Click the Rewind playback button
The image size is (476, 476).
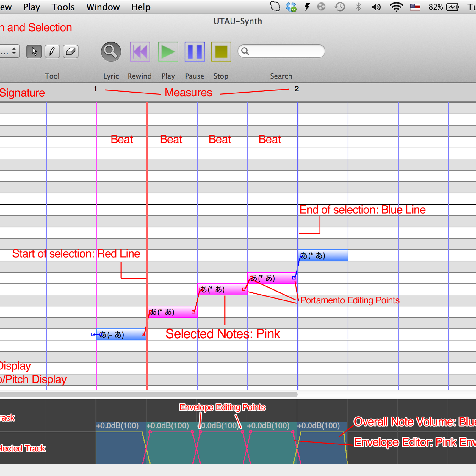pyautogui.click(x=140, y=52)
